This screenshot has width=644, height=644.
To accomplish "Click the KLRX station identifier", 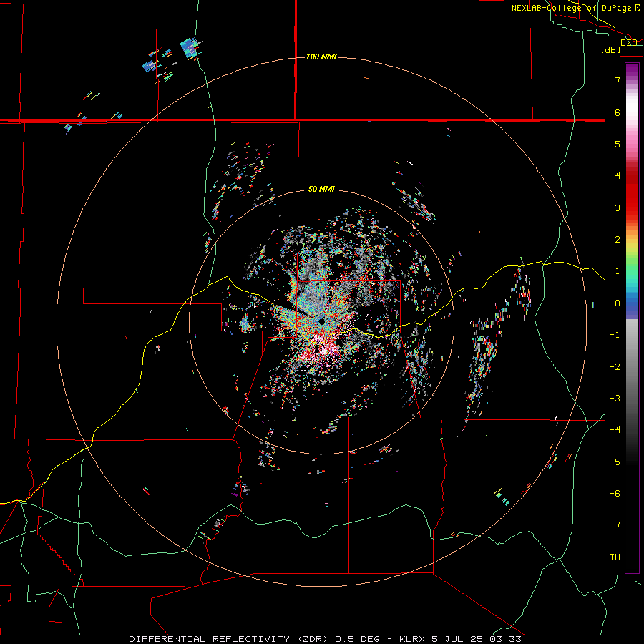I will 412,639.
